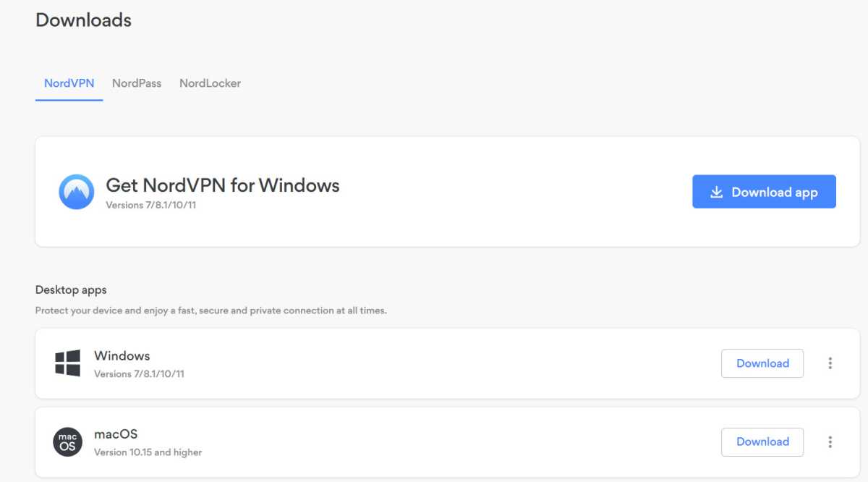This screenshot has height=482, width=868.
Task: Click the Version 10.15 and higher text
Action: [x=148, y=452]
